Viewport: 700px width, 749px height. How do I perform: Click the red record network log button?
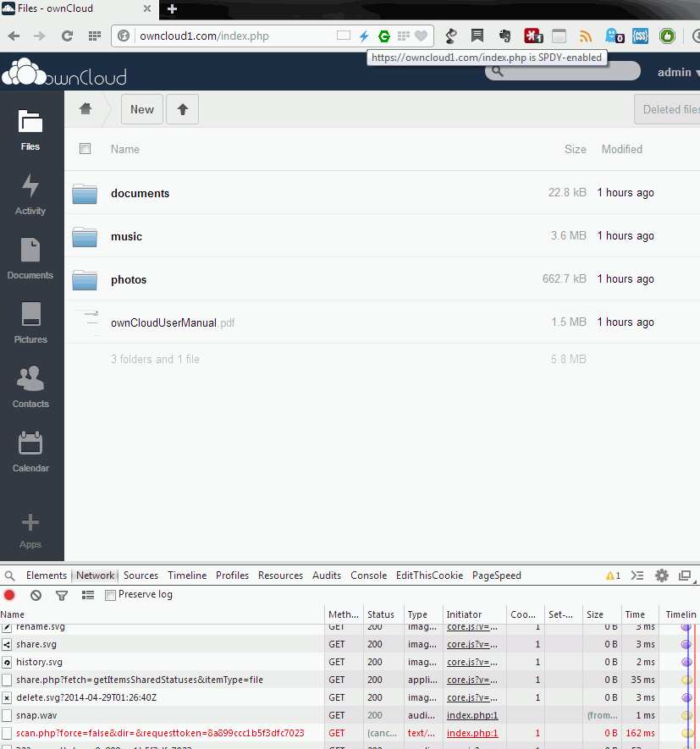point(9,595)
